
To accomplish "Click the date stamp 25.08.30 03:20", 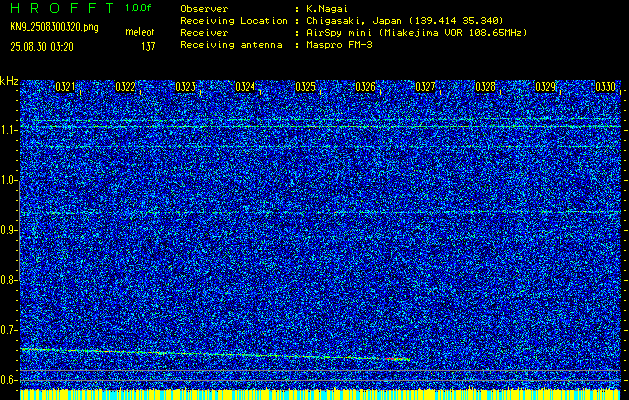I will (42, 47).
